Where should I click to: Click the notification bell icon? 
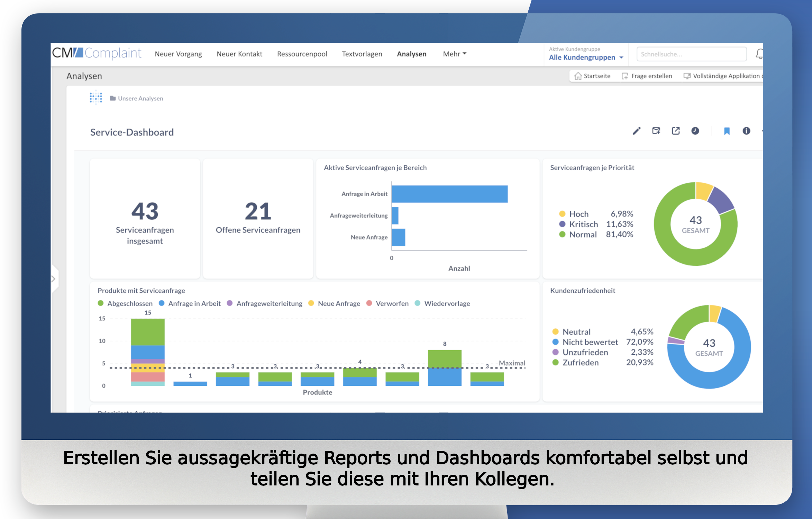(759, 54)
